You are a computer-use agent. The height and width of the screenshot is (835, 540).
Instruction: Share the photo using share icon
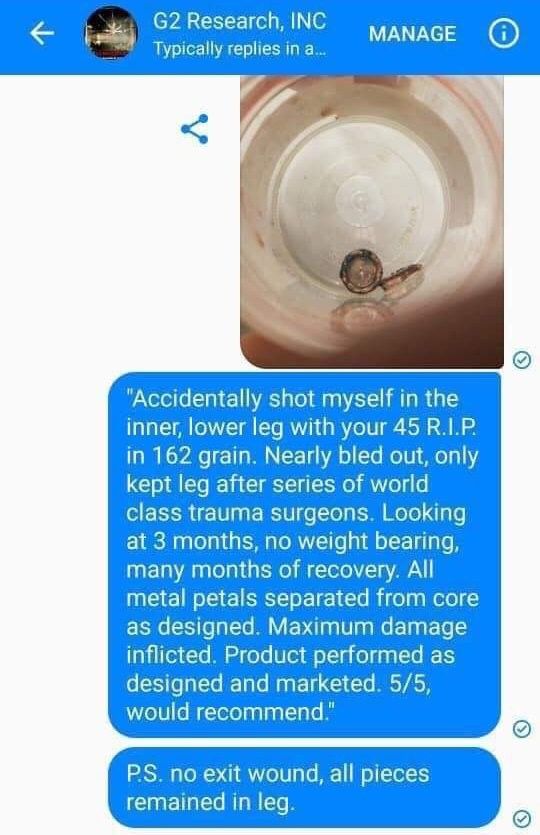tap(195, 129)
